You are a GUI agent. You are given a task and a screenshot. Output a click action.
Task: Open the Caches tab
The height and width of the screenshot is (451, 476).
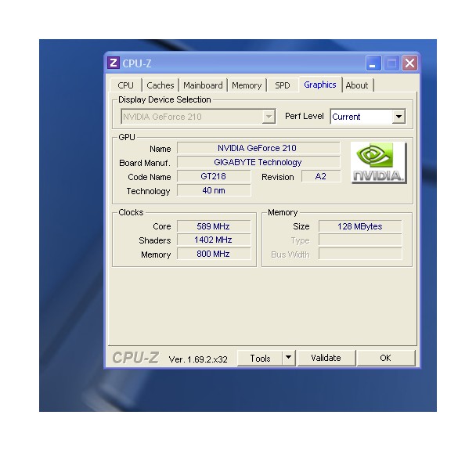point(160,85)
